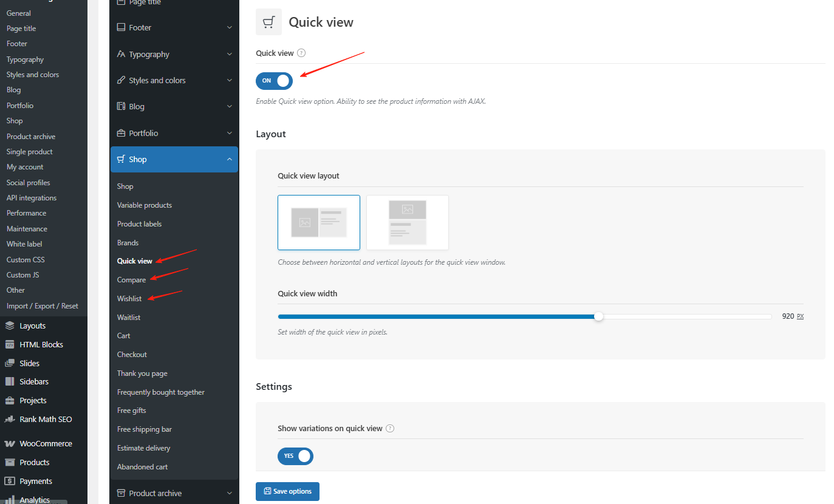The height and width of the screenshot is (504, 834).
Task: Expand the Product archive section
Action: [x=230, y=492]
